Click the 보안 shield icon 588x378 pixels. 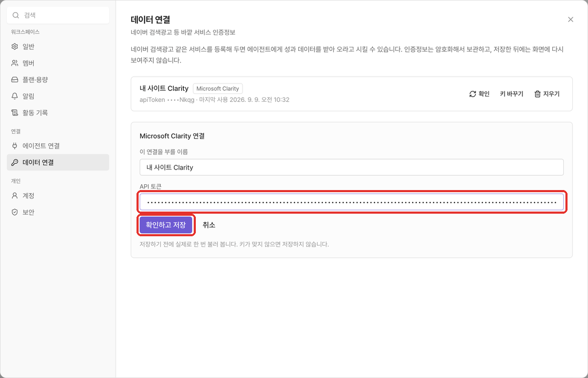tap(15, 212)
